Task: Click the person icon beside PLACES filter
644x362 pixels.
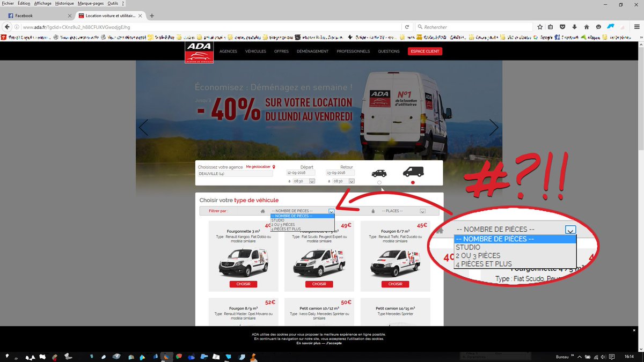Action: coord(374,211)
